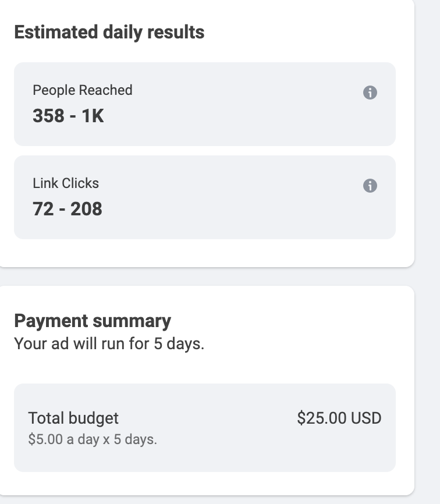Click the People Reached info icon
This screenshot has width=440, height=504.
(370, 93)
